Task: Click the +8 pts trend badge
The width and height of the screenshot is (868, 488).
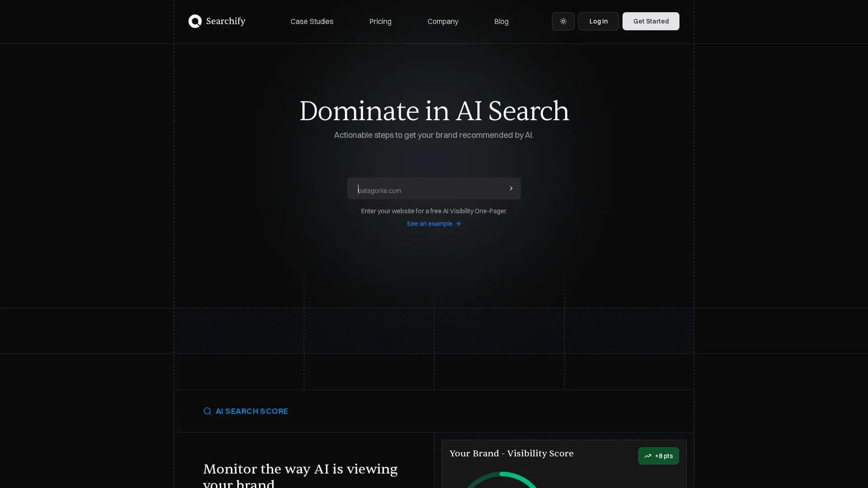Action: pyautogui.click(x=658, y=456)
